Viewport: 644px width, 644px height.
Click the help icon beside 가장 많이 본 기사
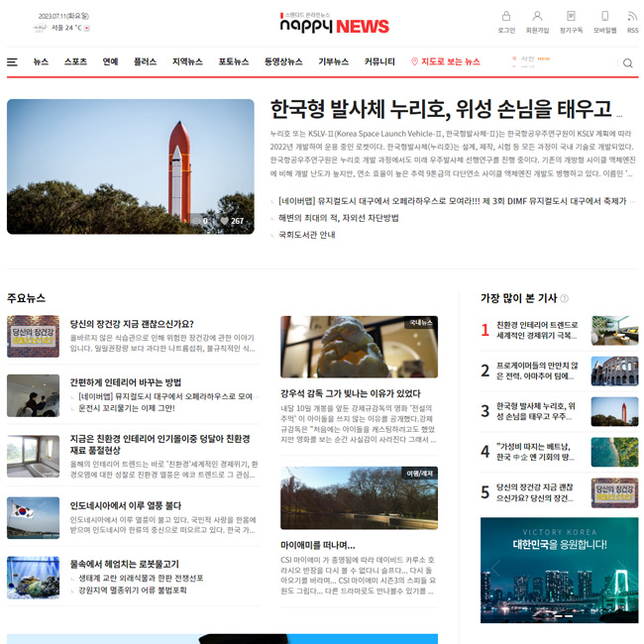pos(565,298)
